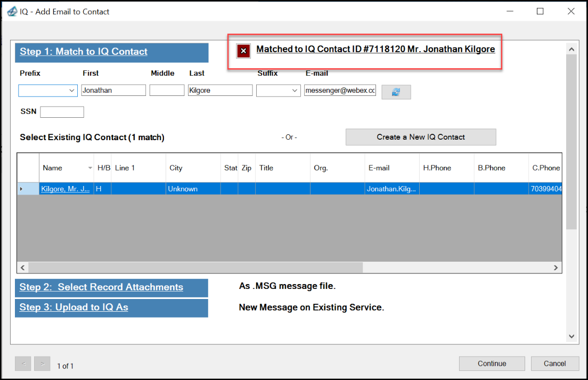Click the panel scroll up arrow
Screen dimensions: 588x380
tap(571, 49)
